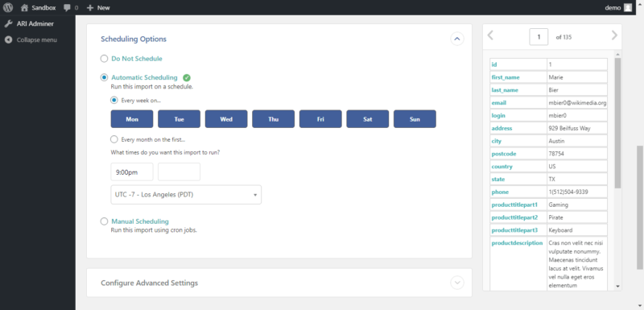Toggle the Wed day button
Image resolution: width=644 pixels, height=310 pixels.
[226, 119]
